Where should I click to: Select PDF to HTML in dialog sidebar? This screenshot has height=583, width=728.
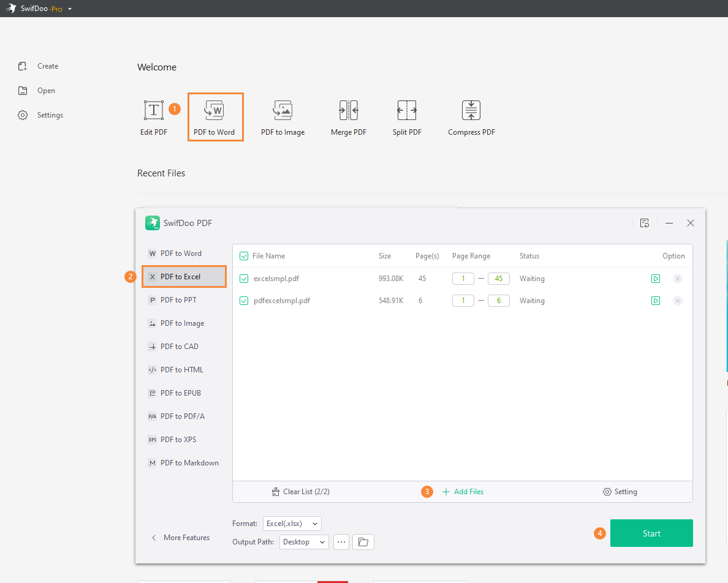click(184, 370)
